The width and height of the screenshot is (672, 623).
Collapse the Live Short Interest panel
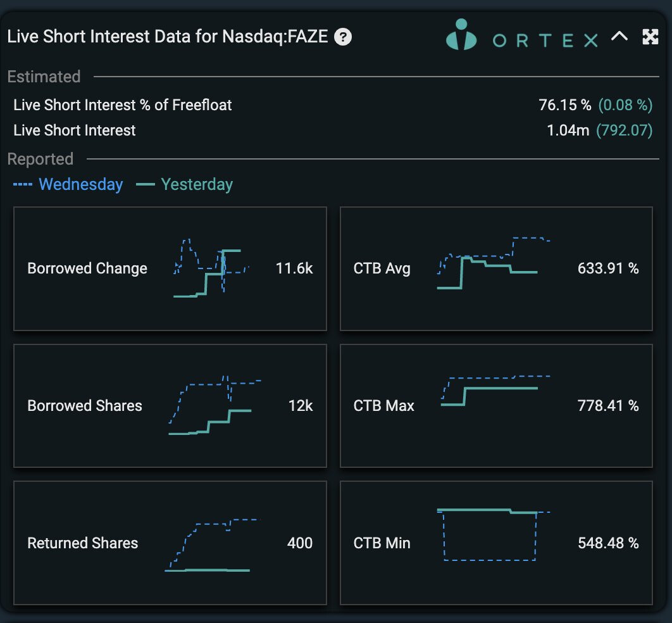(x=619, y=36)
